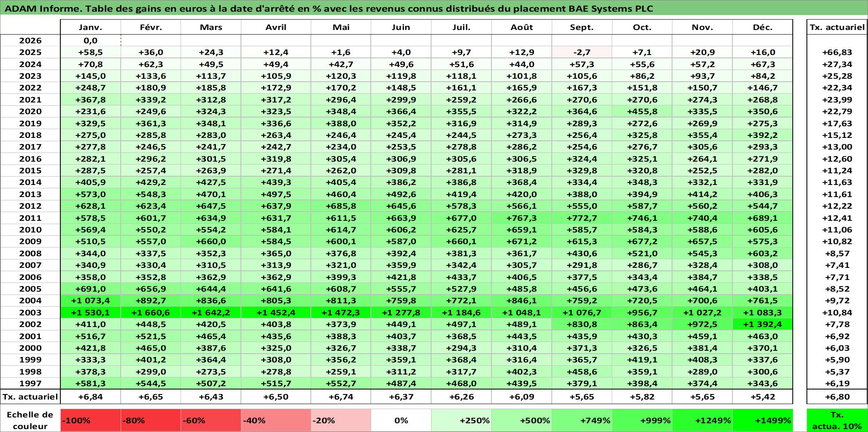Select cell +359,9 in 2007 row
The image size is (868, 432).
(x=401, y=265)
